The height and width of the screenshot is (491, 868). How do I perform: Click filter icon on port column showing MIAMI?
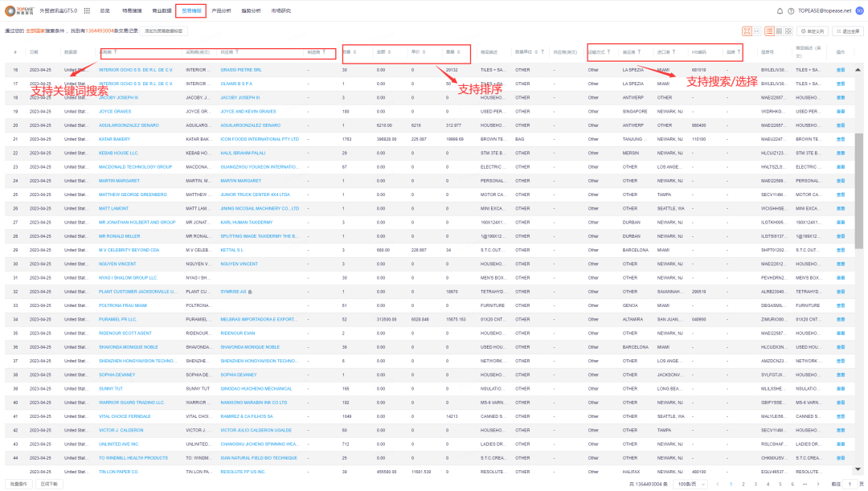(674, 52)
